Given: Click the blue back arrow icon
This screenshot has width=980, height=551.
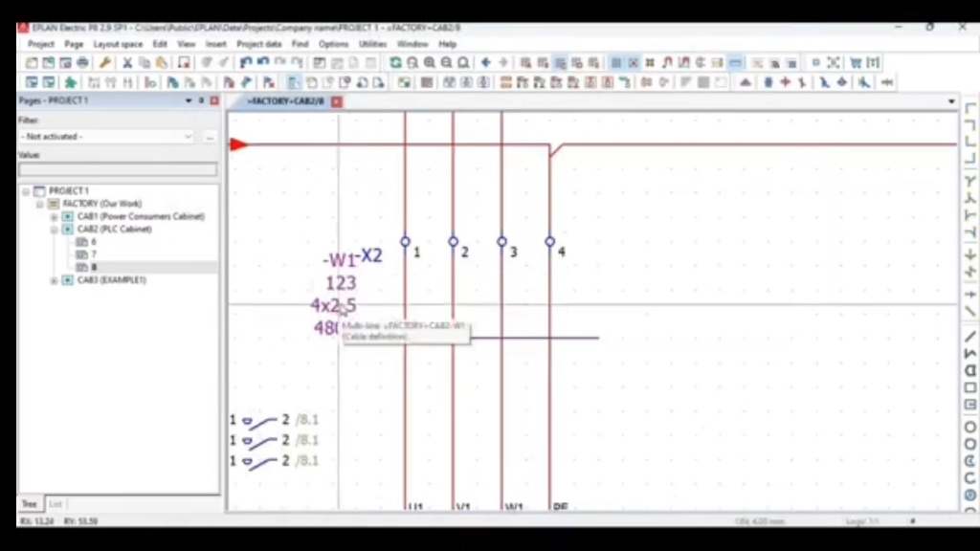Looking at the screenshot, I should pos(485,62).
